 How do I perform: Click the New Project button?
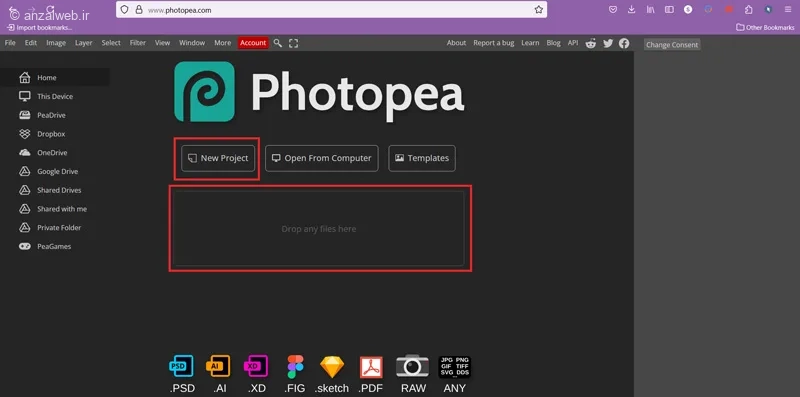(218, 158)
